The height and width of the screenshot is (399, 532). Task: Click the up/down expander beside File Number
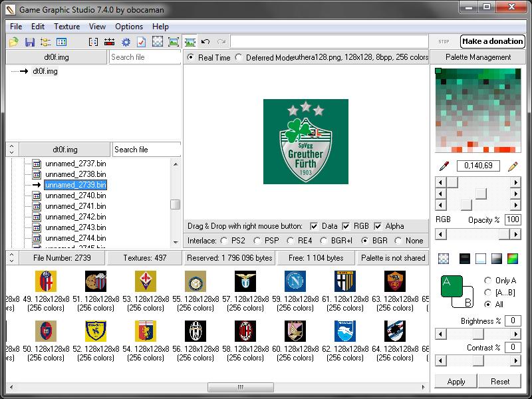[x=12, y=258]
